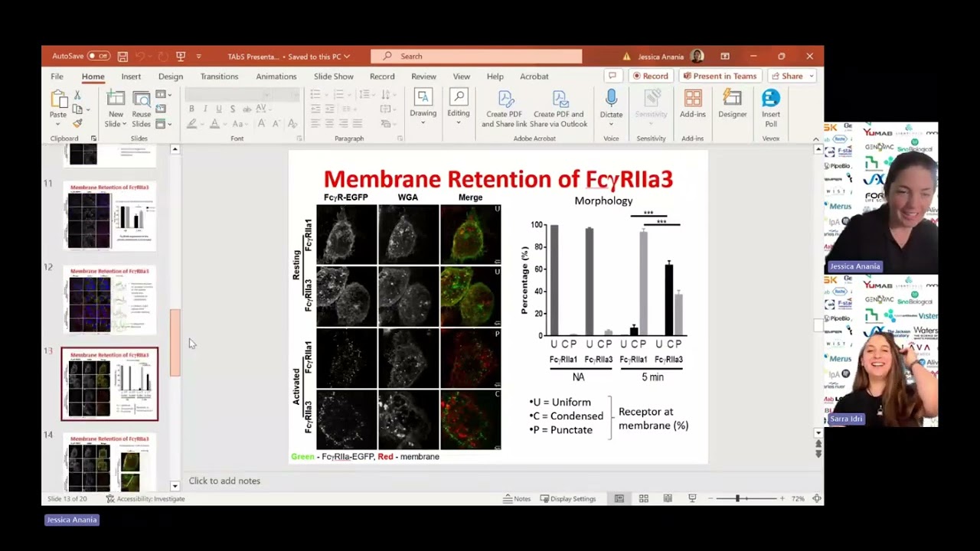980x551 pixels.
Task: Open the Review tab
Action: coord(423,77)
